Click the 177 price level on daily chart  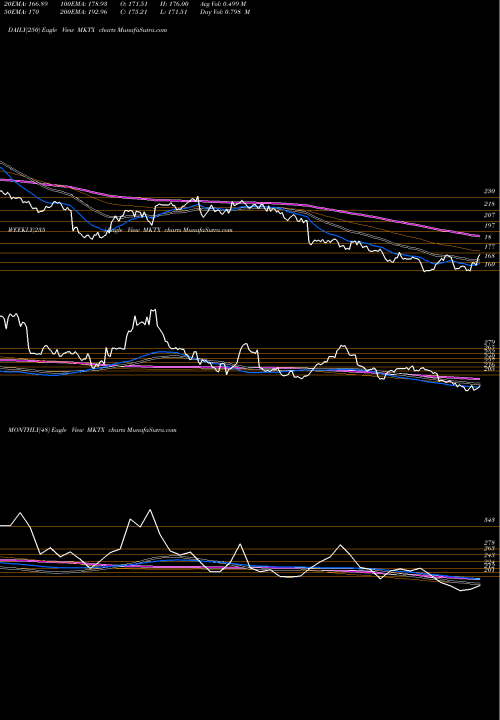489,247
